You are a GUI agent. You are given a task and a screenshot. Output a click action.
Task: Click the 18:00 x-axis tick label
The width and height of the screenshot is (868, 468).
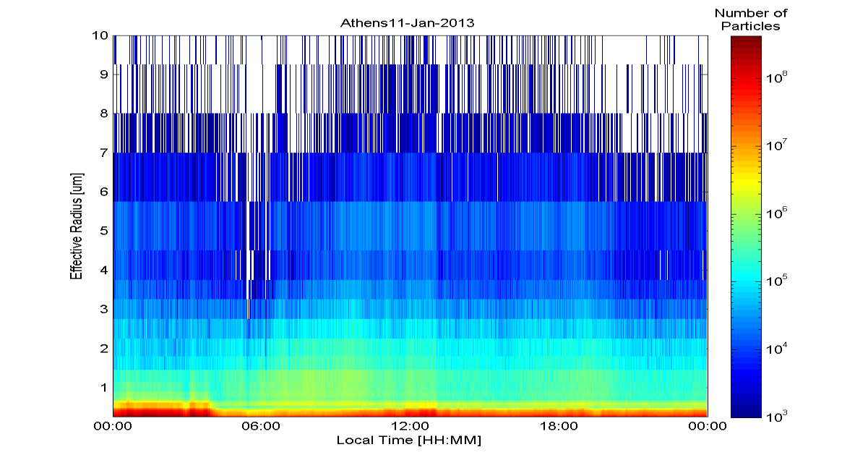(x=559, y=426)
